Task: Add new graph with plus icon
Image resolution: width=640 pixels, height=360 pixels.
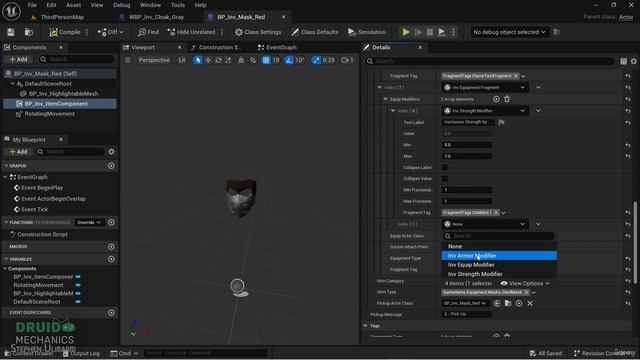Action: click(111, 166)
